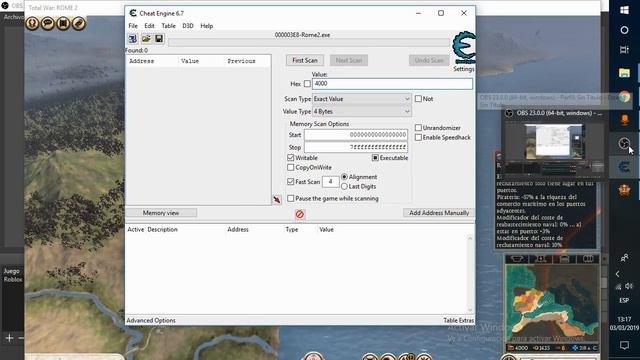Click the OBS window preview thumbnail
The height and width of the screenshot is (360, 640).
pos(554,142)
